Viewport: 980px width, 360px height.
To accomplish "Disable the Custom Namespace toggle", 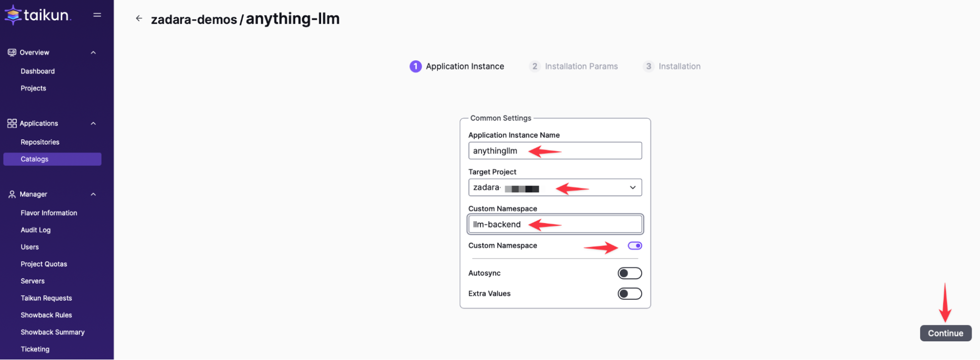I will tap(635, 246).
